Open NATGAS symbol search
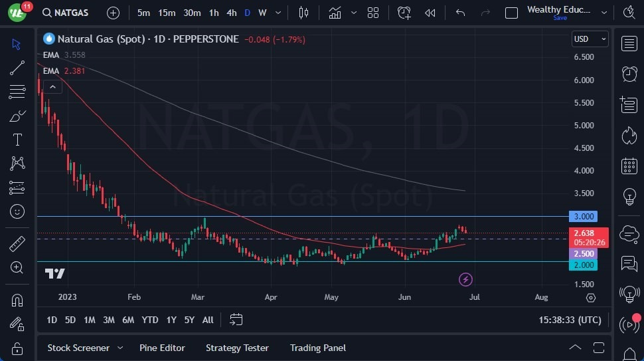The image size is (644, 361). tap(65, 13)
